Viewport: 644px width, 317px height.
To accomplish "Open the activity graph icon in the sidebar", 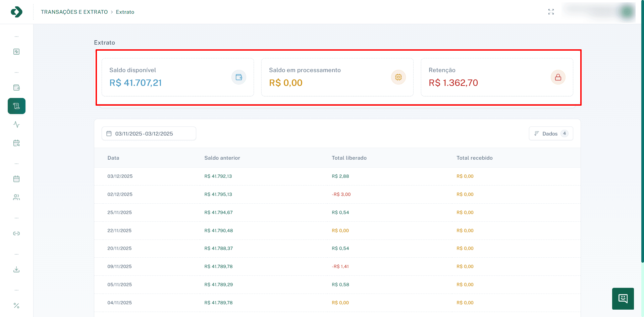I will 16,124.
